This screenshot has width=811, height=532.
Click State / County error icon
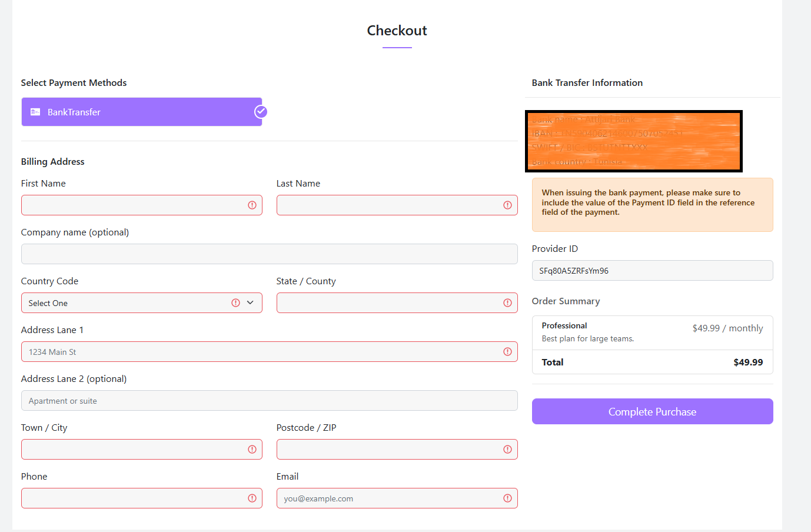(x=507, y=303)
